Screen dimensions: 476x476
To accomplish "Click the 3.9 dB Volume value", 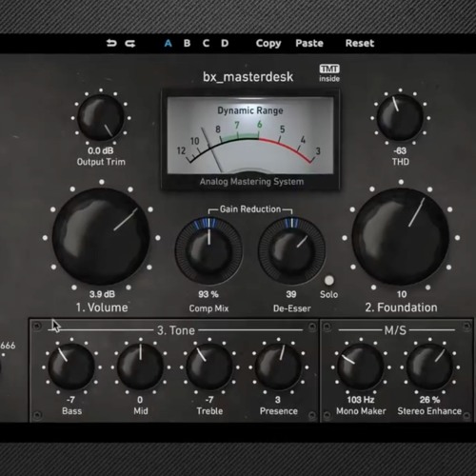I will click(x=102, y=294).
